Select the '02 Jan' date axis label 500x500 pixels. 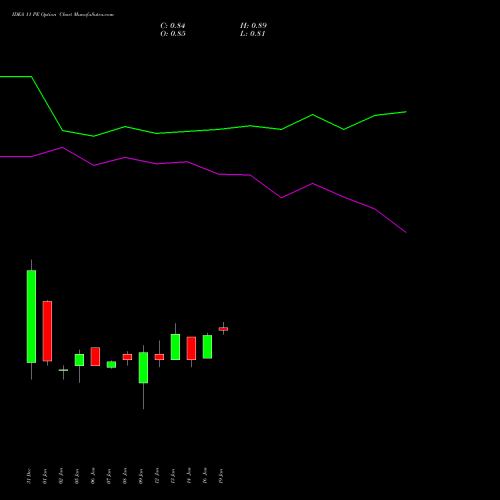point(61,476)
